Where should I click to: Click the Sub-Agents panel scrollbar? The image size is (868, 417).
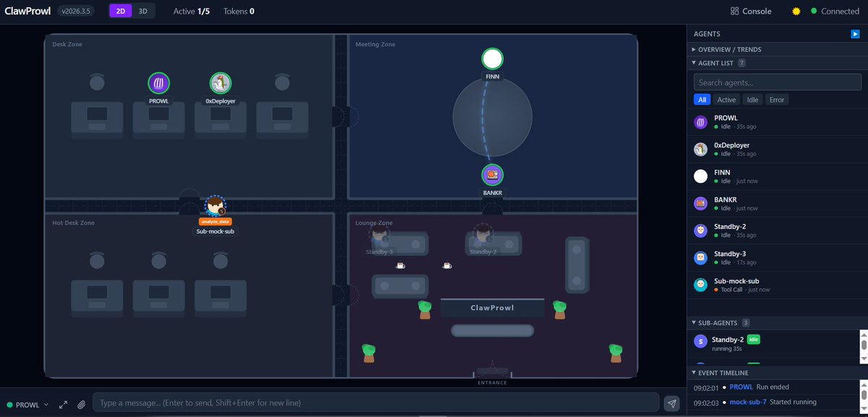coord(863,347)
